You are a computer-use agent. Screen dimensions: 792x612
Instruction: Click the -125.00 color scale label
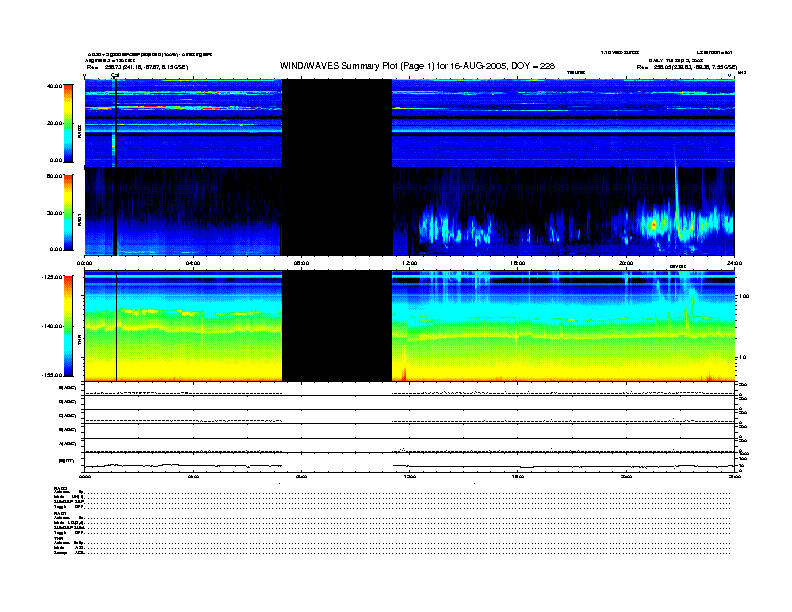click(x=52, y=277)
